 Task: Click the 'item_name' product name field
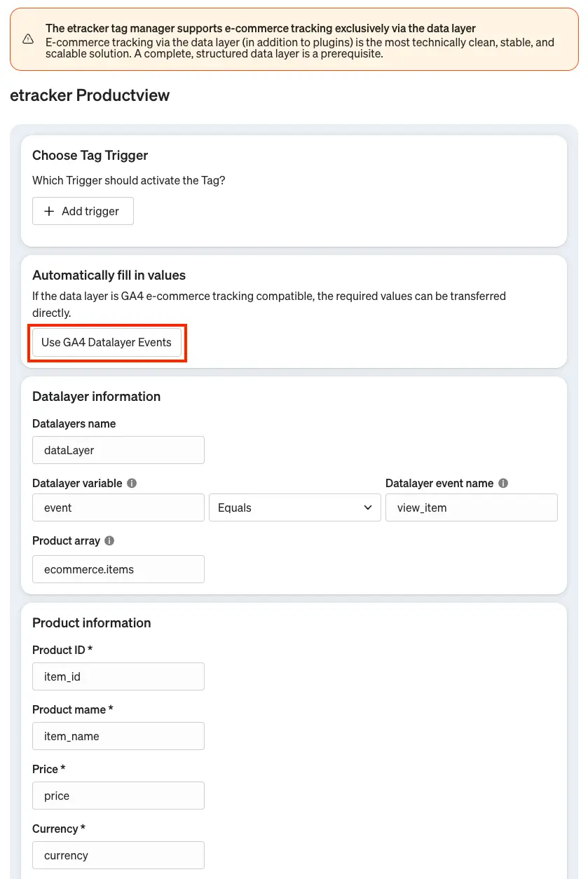pos(118,736)
